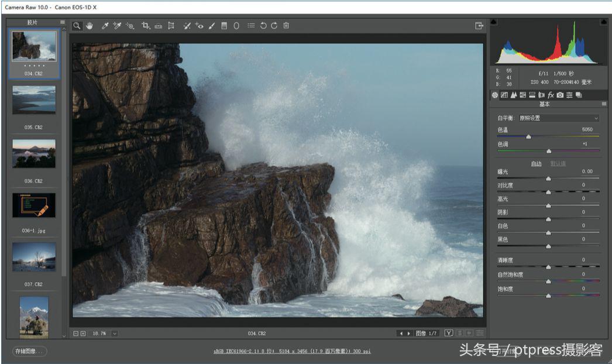Click the trash can delete icon
Screen dimensions: 612x364
[x=286, y=26]
